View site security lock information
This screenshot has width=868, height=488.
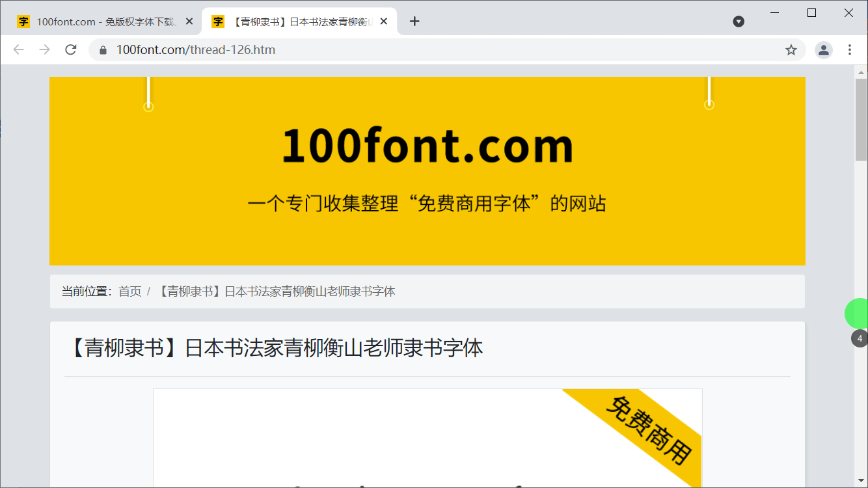pyautogui.click(x=102, y=50)
